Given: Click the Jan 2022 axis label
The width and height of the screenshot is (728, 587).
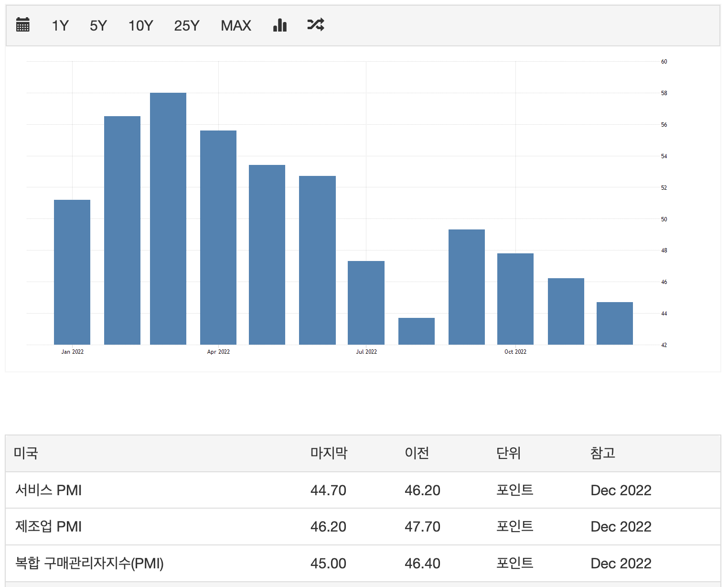Looking at the screenshot, I should pos(72,352).
